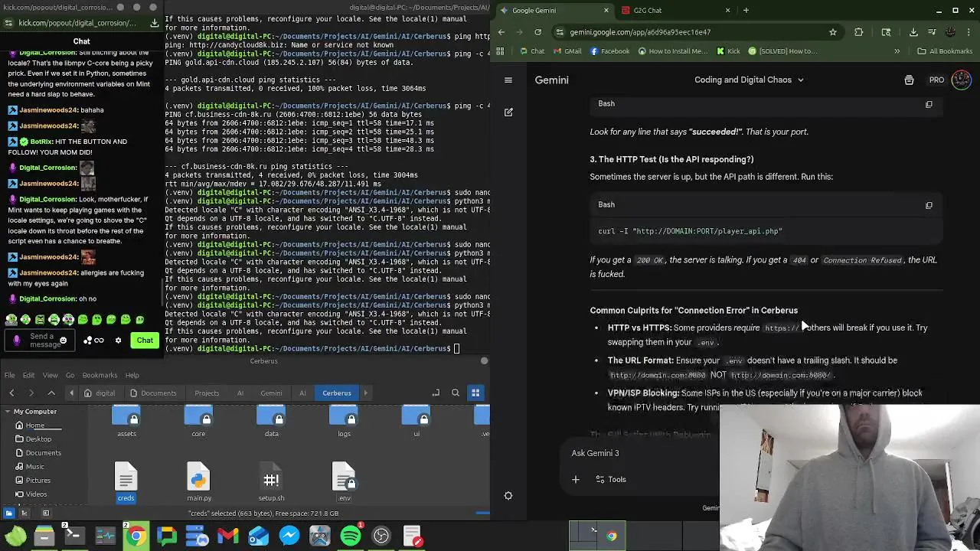Open Kick chat settings gear icon

point(118,341)
